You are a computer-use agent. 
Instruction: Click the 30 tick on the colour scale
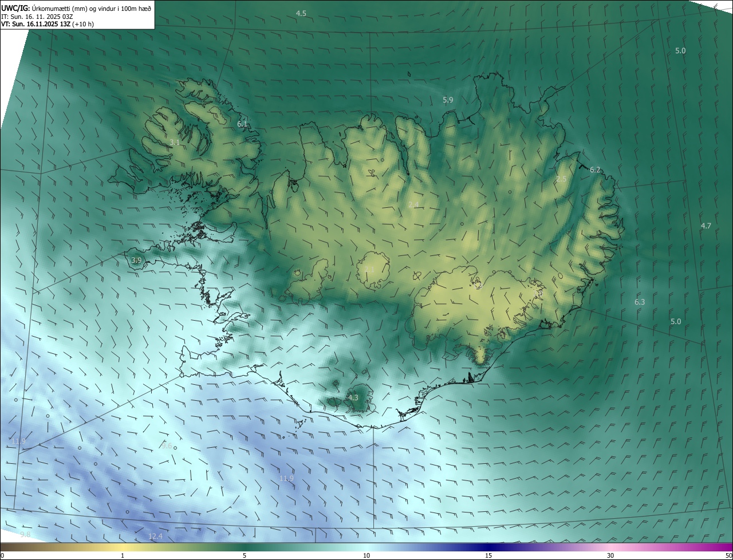(610, 555)
